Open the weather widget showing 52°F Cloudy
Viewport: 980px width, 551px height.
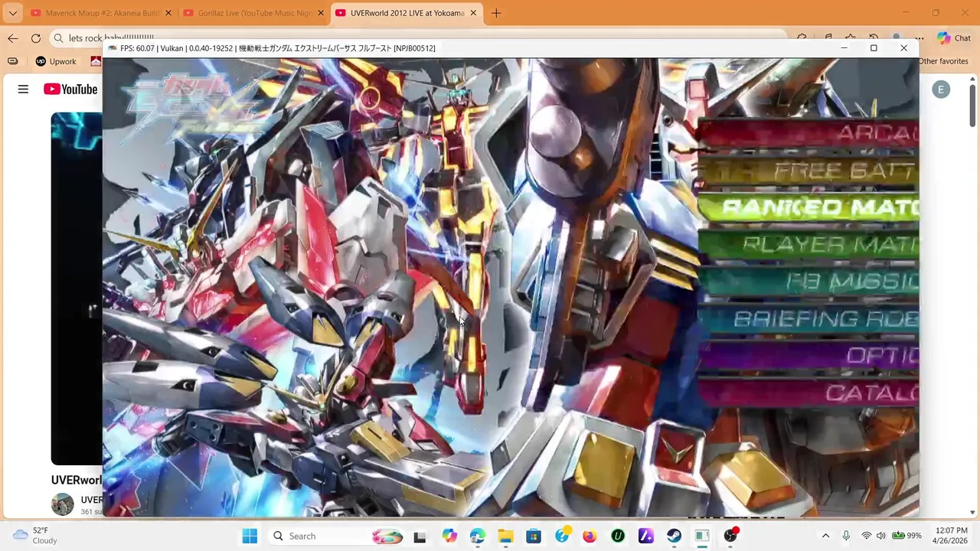point(36,536)
